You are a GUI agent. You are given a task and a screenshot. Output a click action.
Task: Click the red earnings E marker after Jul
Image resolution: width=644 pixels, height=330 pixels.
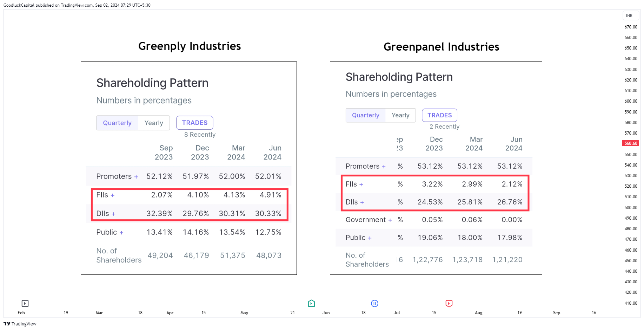tap(449, 303)
